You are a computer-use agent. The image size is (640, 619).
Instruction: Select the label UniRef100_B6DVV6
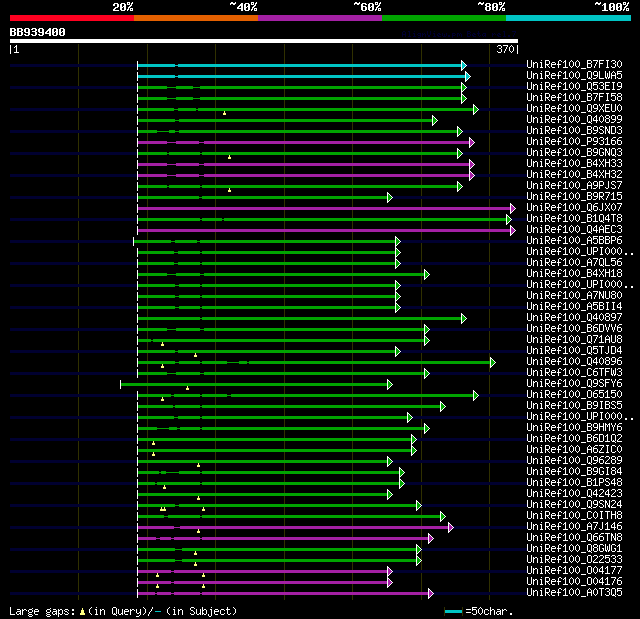tap(574, 329)
